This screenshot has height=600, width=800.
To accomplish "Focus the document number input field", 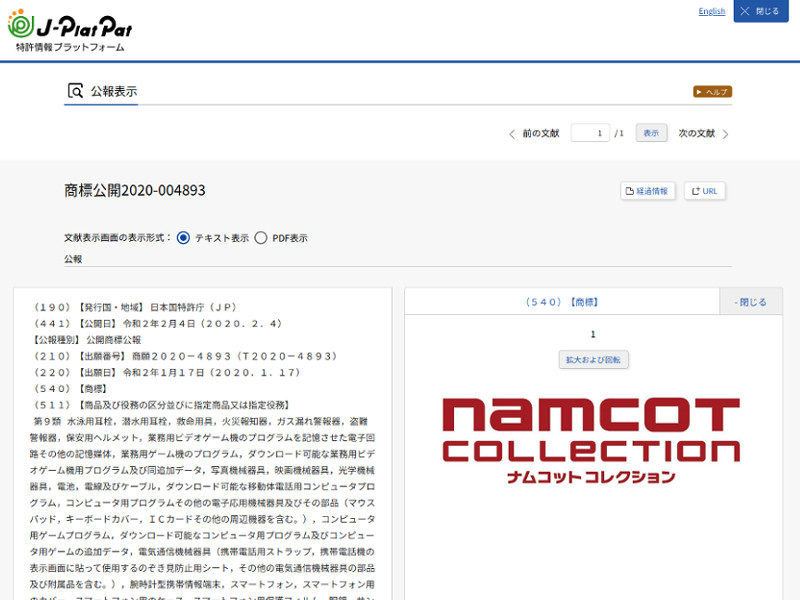I will click(x=590, y=133).
